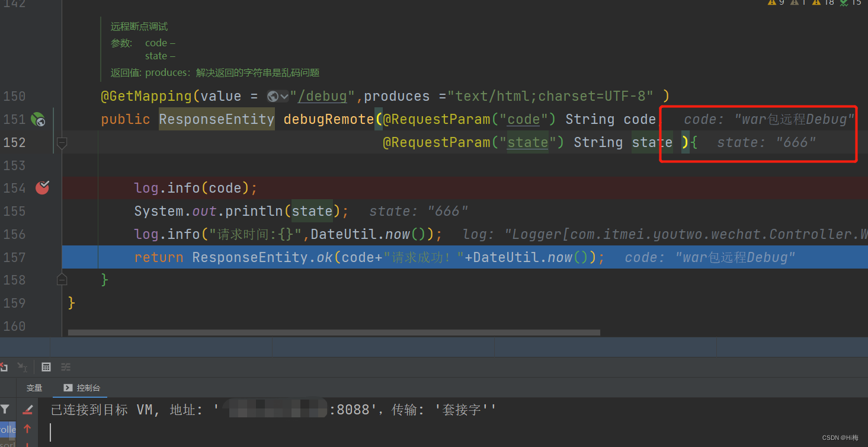Screen dimensions: 868x447
Task: Click the 远程断点调试 doc comment title
Action: click(139, 26)
